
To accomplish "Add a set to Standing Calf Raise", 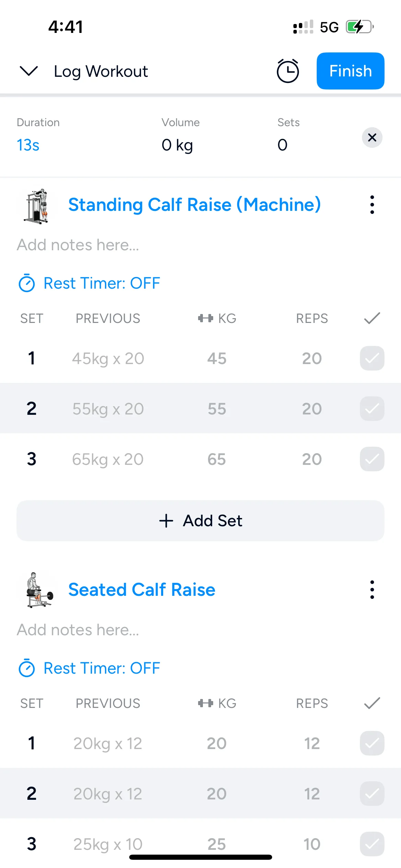I will click(200, 521).
